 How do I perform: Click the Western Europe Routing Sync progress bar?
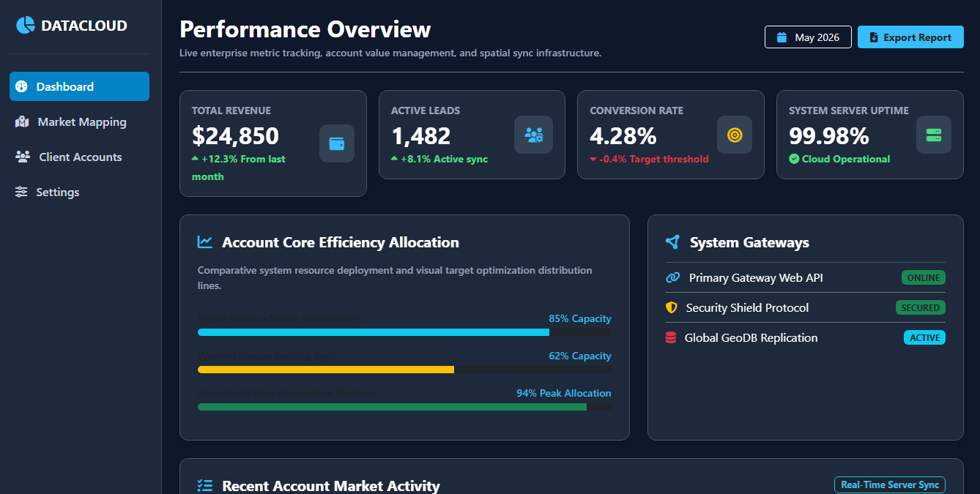[404, 370]
